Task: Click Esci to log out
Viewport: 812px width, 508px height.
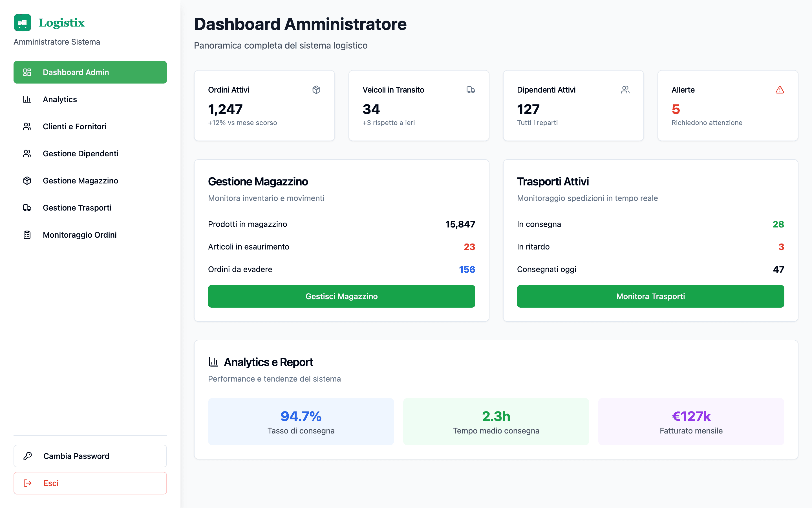Action: point(90,483)
